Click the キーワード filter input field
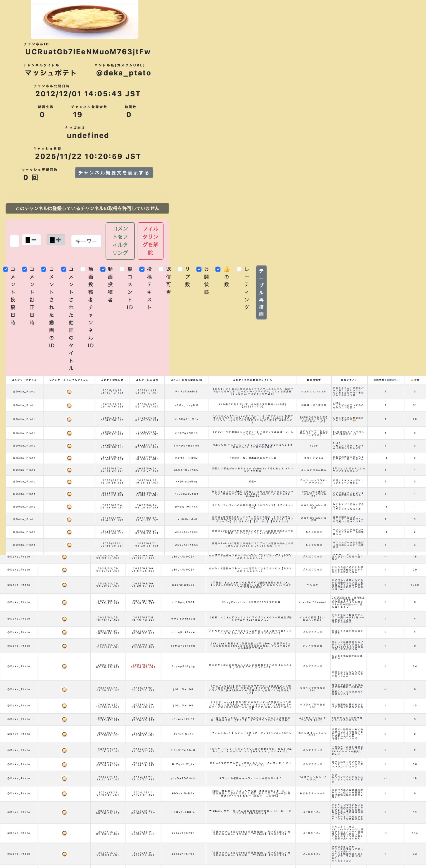Screen dimensions: 426x868 pyautogui.click(x=86, y=241)
